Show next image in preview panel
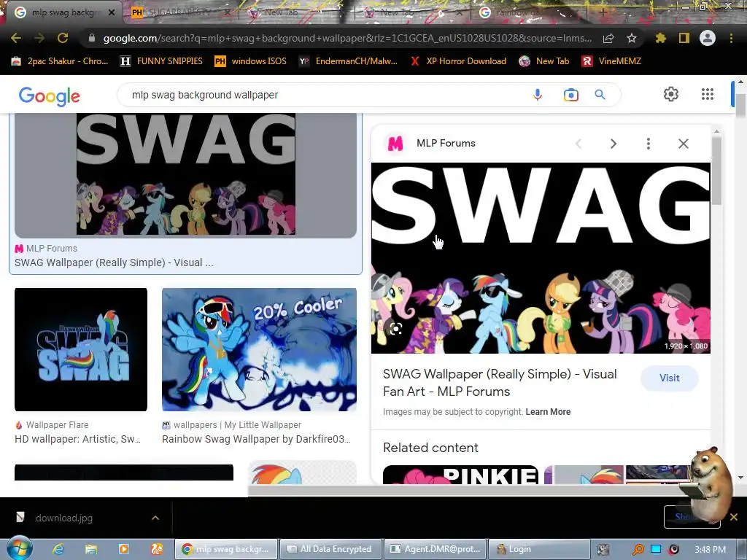Screen dimensions: 747x560 (x=613, y=144)
